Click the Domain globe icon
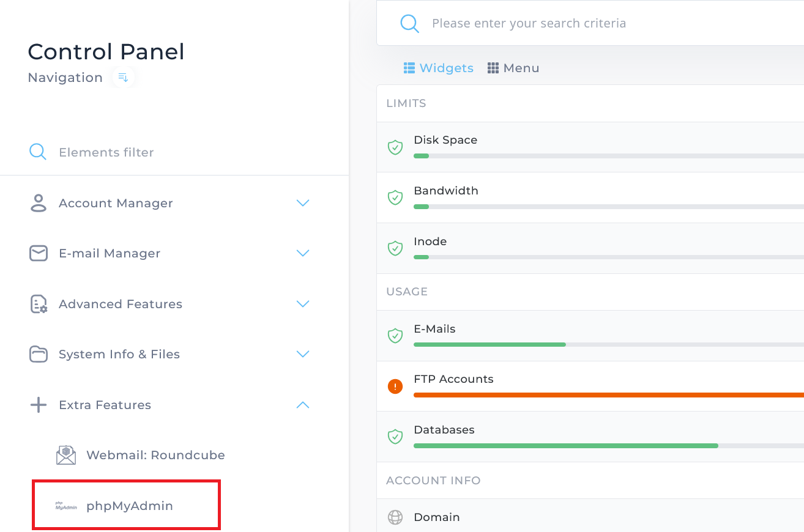 (395, 517)
